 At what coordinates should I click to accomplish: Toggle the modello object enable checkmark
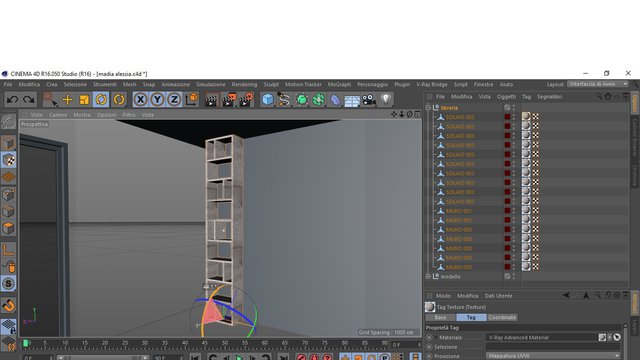(507, 276)
